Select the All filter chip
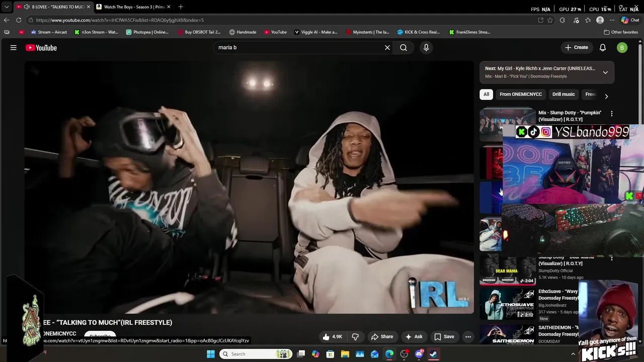 pos(487,94)
